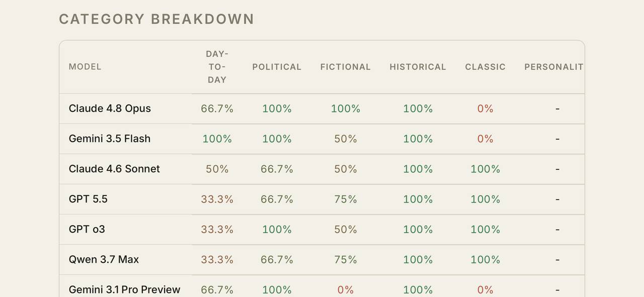Click GPT 5.5 Fictional 75% cell
The height and width of the screenshot is (297, 644).
[346, 199]
